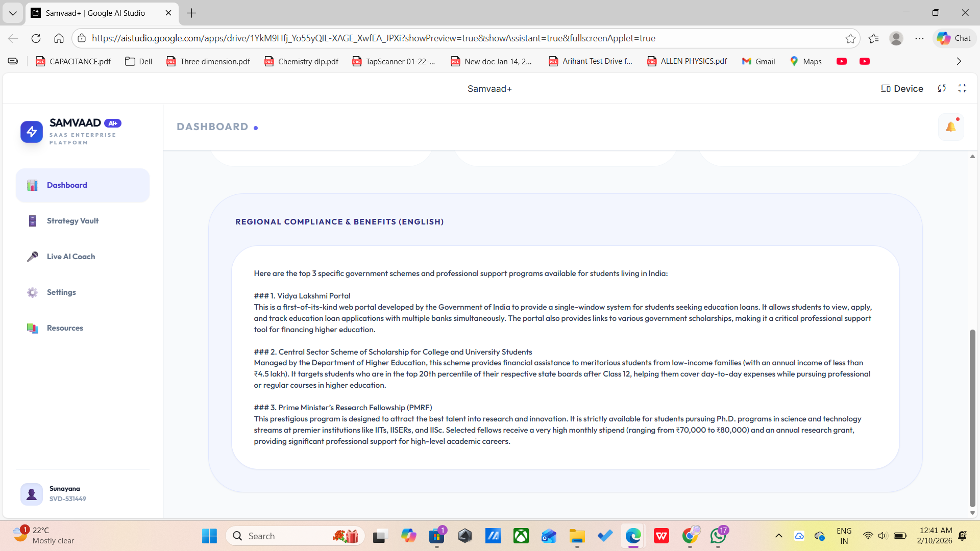
Task: Expand the tab search dropdown arrow
Action: point(13,13)
